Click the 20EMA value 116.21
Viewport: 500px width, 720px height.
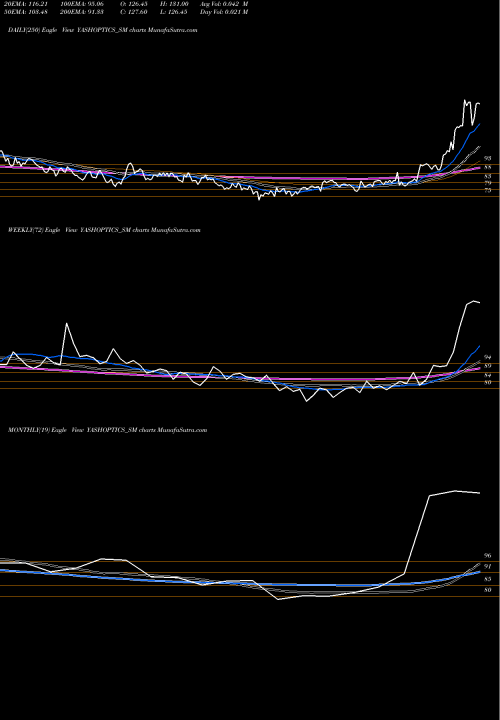pos(24,4)
